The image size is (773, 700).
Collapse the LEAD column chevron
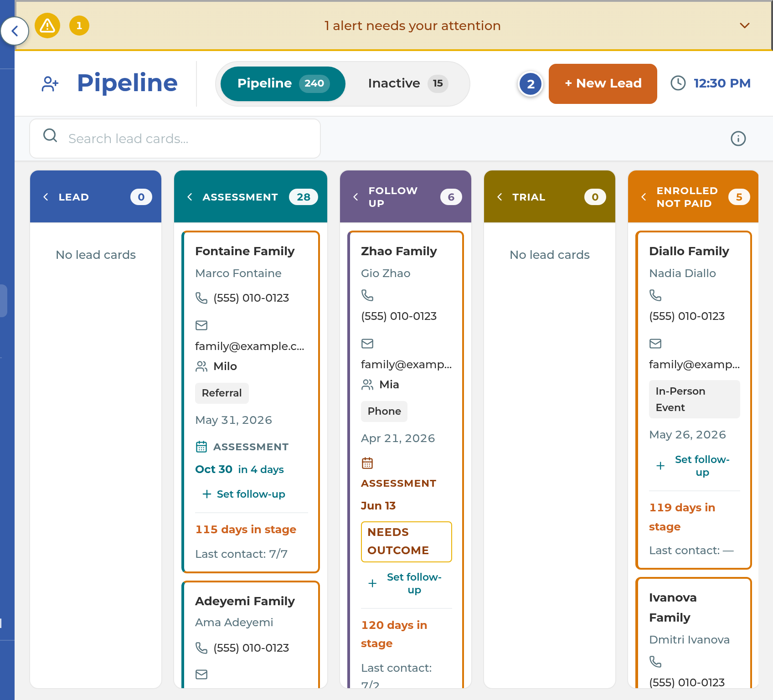[x=46, y=197]
